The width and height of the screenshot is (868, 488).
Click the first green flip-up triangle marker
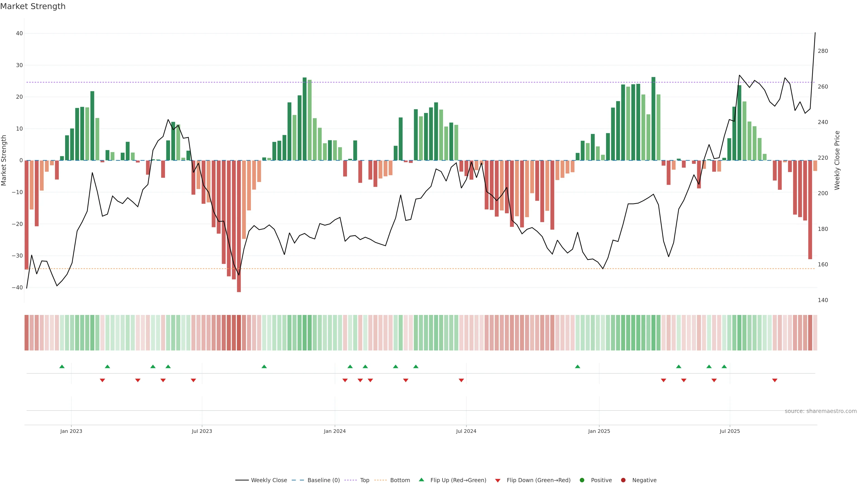click(x=62, y=366)
